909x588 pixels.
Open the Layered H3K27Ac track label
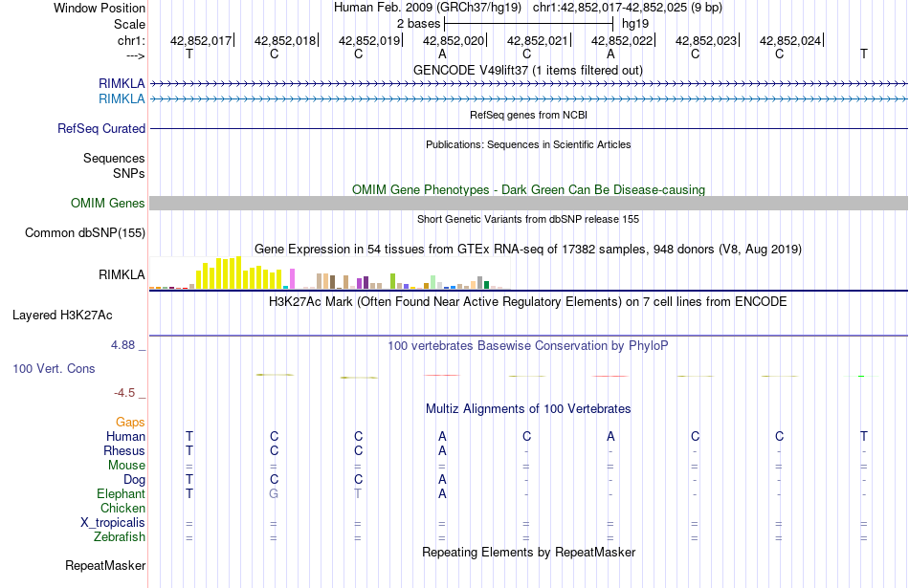[x=62, y=316]
